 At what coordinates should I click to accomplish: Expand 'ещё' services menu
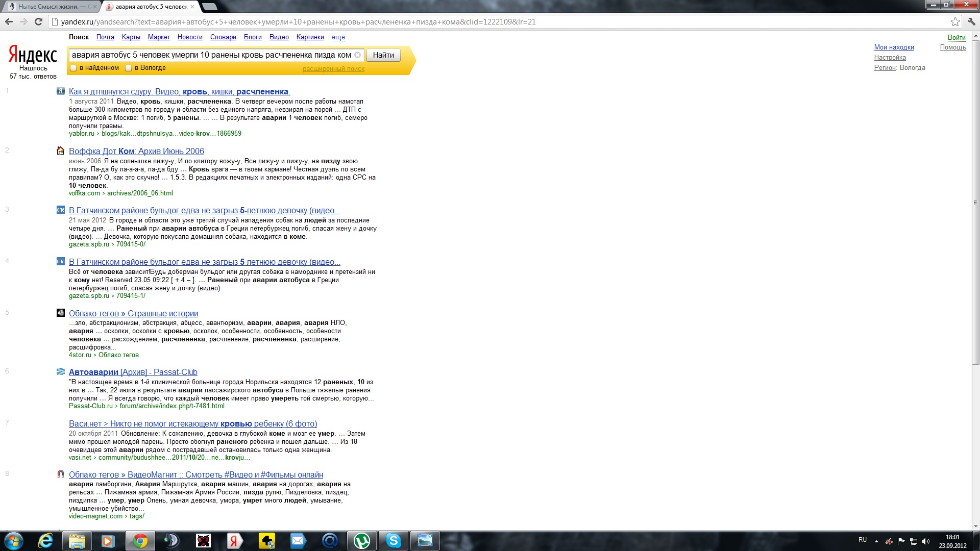pyautogui.click(x=338, y=37)
